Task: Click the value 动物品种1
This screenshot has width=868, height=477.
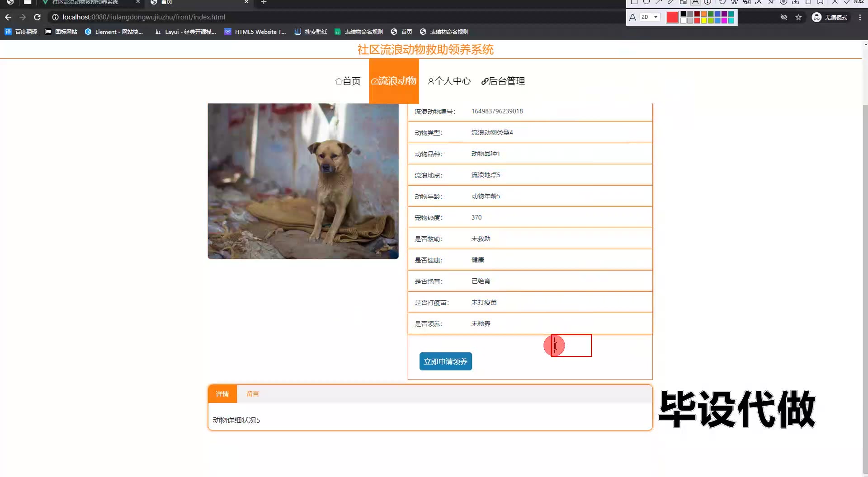Action: pos(486,154)
